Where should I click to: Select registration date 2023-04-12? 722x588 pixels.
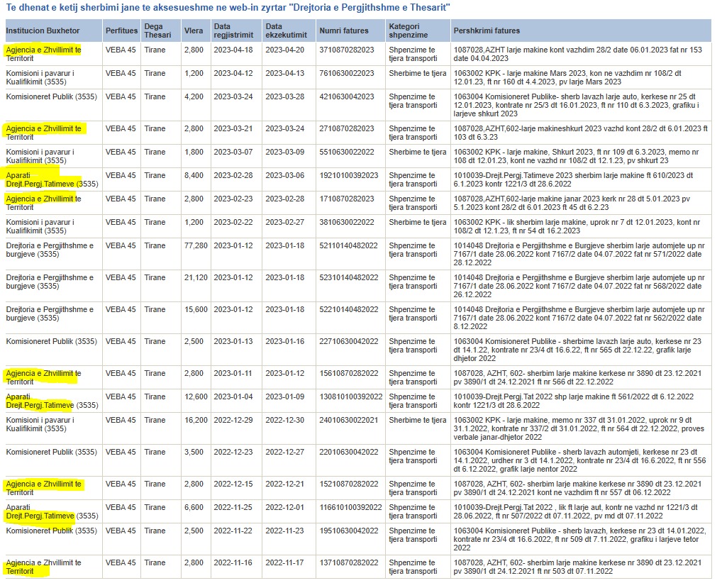tap(233, 73)
